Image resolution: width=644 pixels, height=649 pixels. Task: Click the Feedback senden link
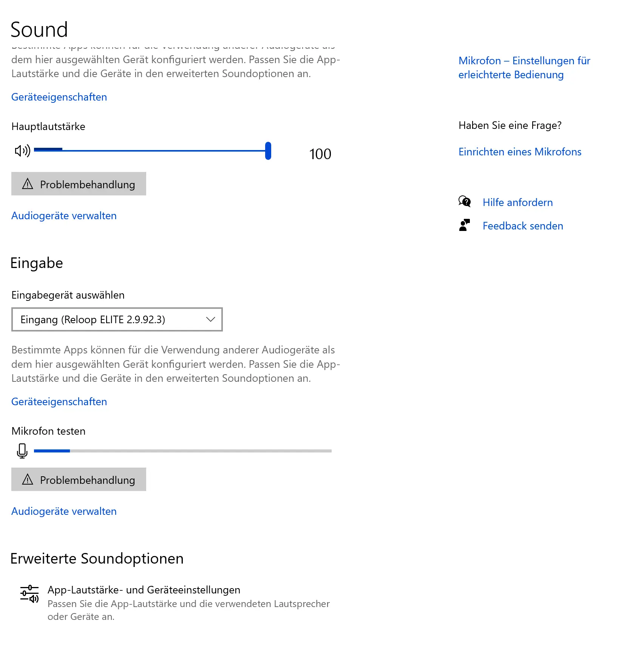(x=523, y=226)
